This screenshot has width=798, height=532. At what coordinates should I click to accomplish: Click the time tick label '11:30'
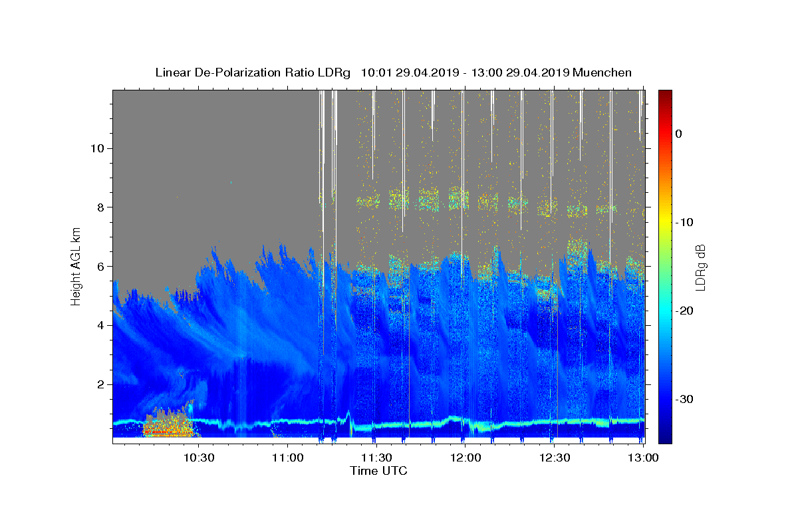tap(376, 458)
